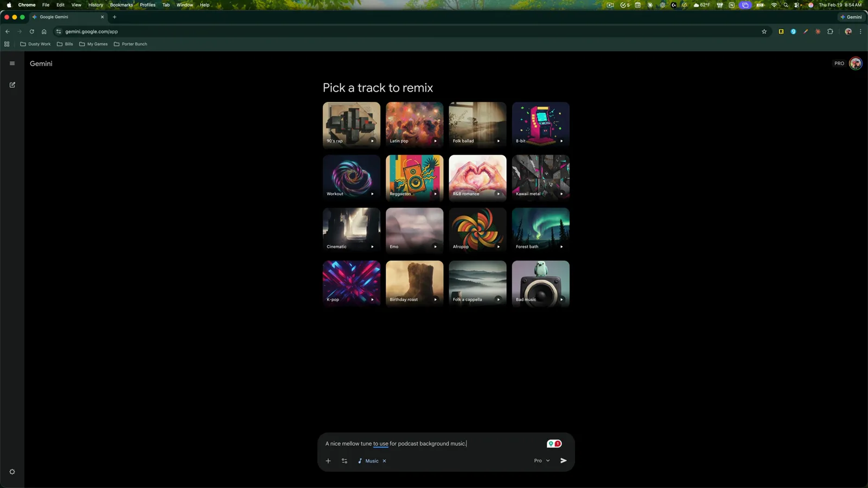868x488 pixels.
Task: Select the Folk a cappella track thumbnail
Action: click(x=477, y=284)
